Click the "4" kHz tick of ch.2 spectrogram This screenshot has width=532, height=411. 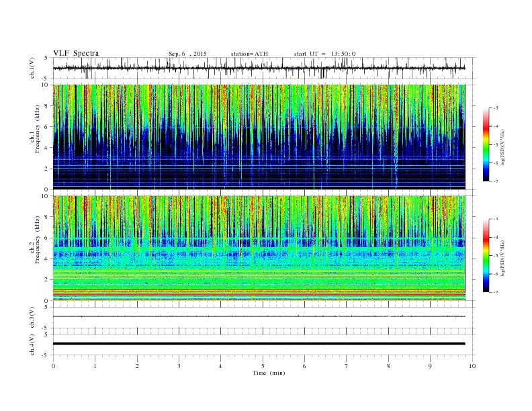[x=46, y=259]
